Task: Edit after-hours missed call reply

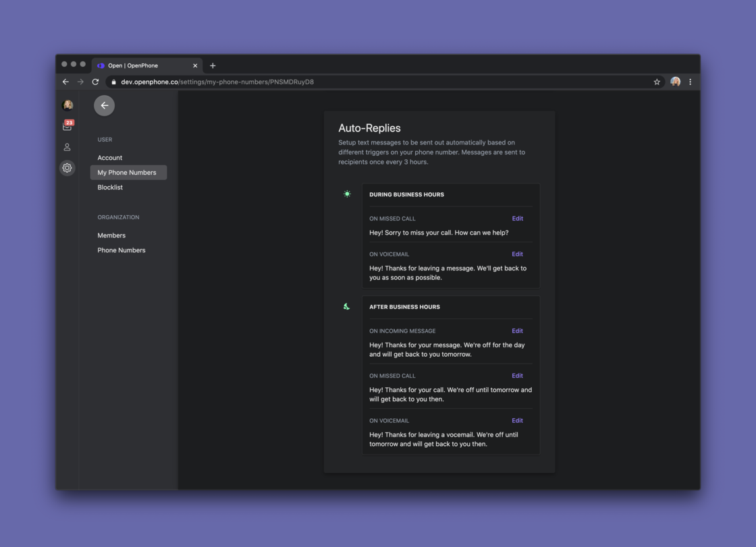Action: click(x=517, y=376)
